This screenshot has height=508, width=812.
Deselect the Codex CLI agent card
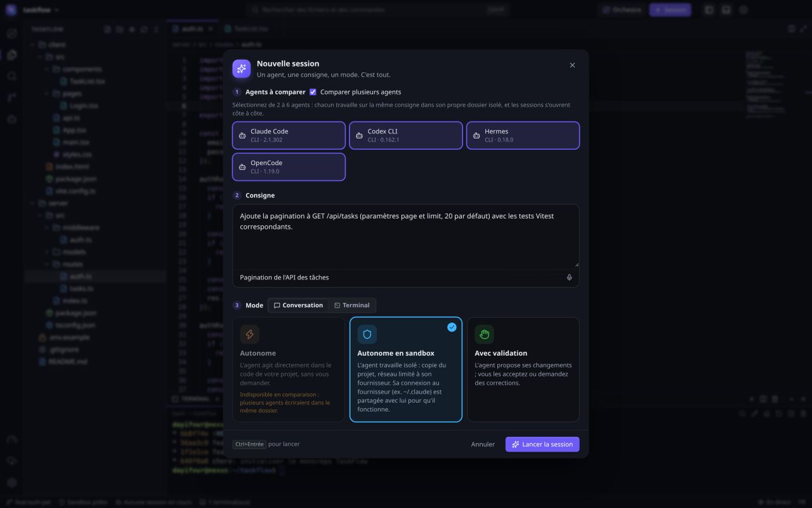406,135
